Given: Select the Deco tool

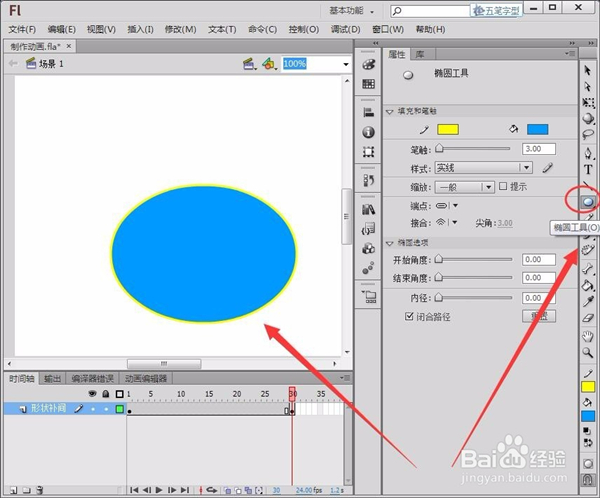Looking at the screenshot, I should pos(587,250).
